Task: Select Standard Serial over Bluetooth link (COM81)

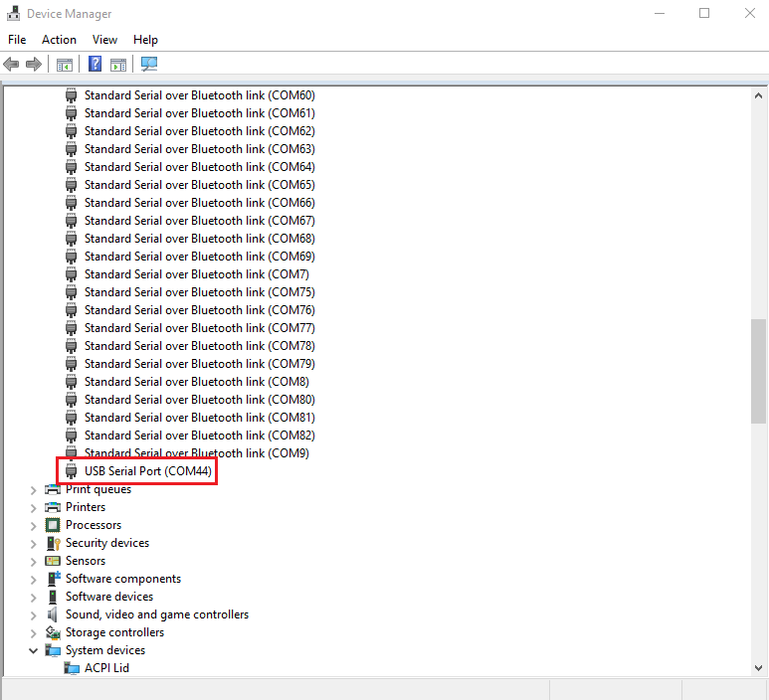Action: click(200, 418)
